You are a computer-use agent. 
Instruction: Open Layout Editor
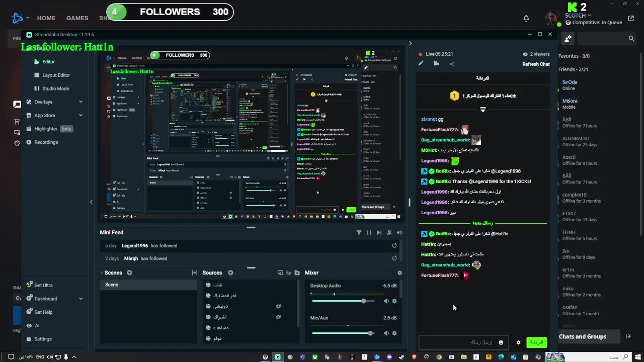point(56,75)
